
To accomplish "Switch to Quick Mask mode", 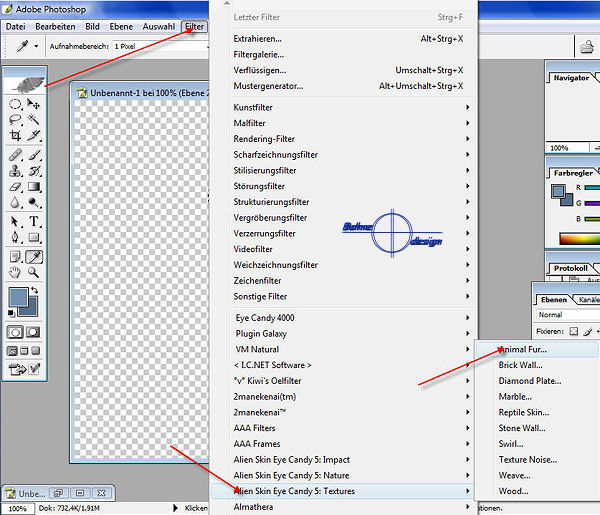I will pyautogui.click(x=34, y=331).
